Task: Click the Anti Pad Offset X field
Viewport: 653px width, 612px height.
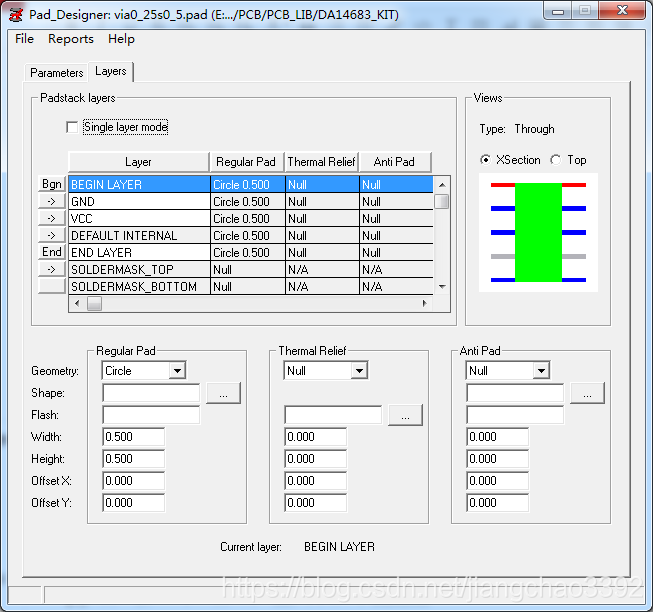Action: (x=498, y=481)
